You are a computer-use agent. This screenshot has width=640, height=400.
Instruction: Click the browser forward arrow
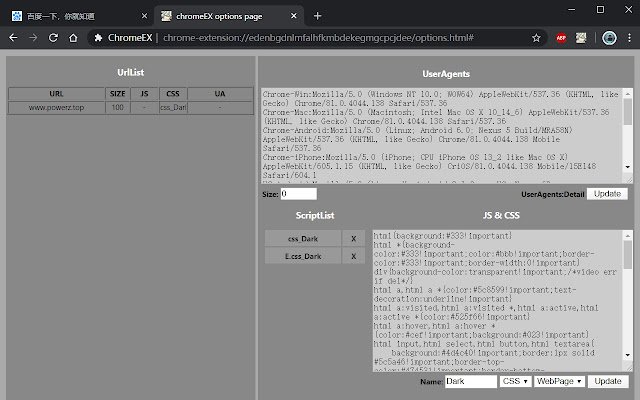pos(33,38)
